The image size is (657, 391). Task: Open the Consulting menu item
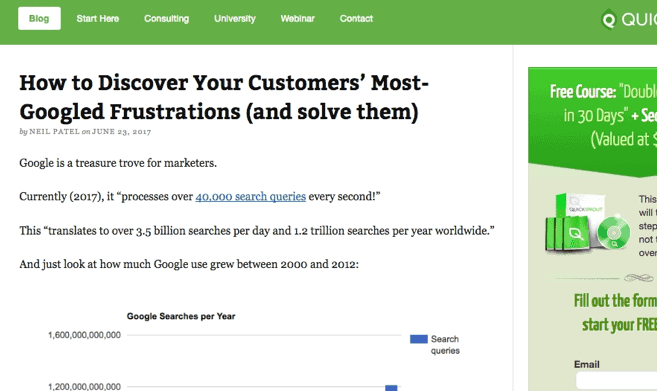[166, 18]
